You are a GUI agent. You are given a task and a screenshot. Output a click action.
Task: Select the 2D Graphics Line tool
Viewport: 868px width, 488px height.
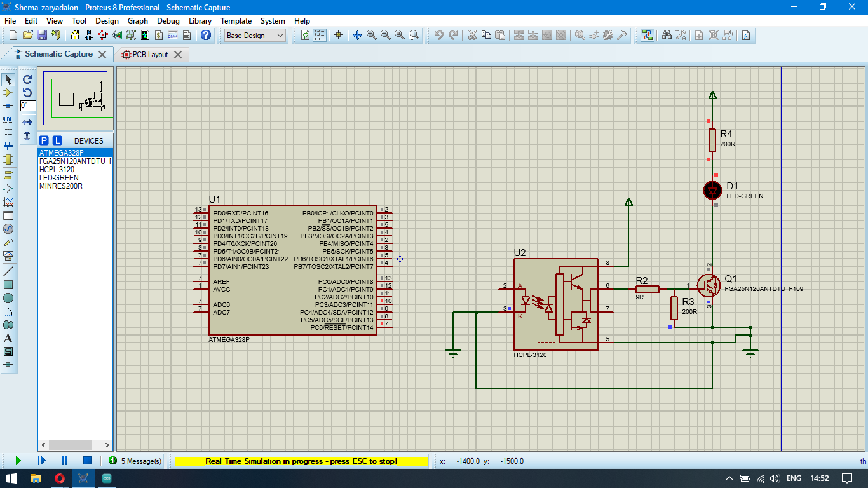point(8,271)
